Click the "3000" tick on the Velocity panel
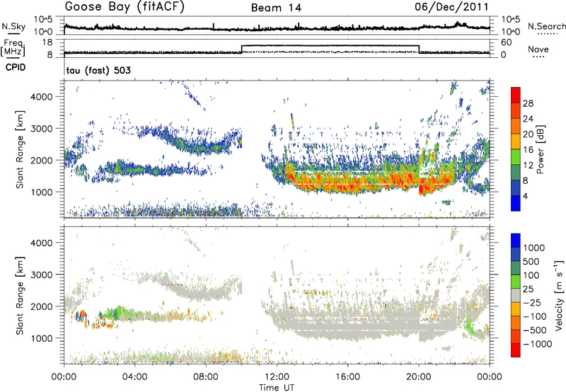Viewport: 566px width, 392px height. point(42,275)
